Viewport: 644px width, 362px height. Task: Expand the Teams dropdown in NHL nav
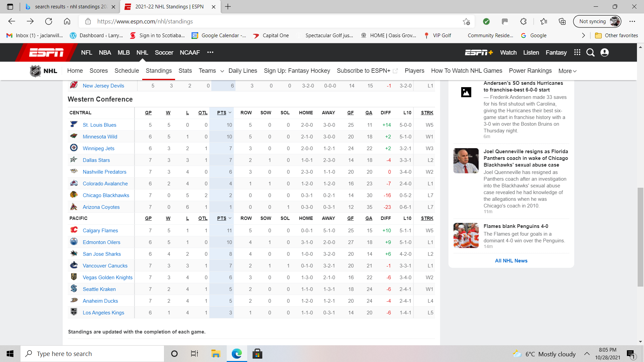click(222, 71)
